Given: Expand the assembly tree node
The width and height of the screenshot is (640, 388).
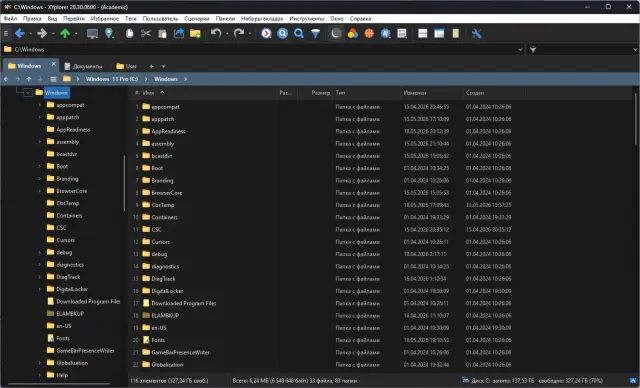Looking at the screenshot, I should click(40, 142).
